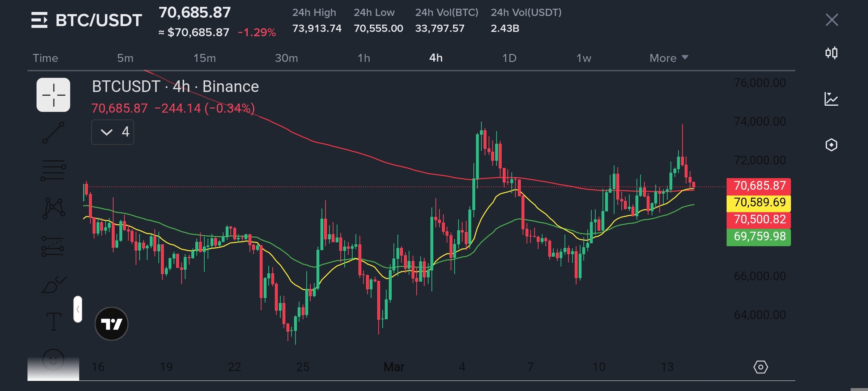Switch to the 1D timeframe
Viewport: 868px width, 391px height.
point(509,58)
